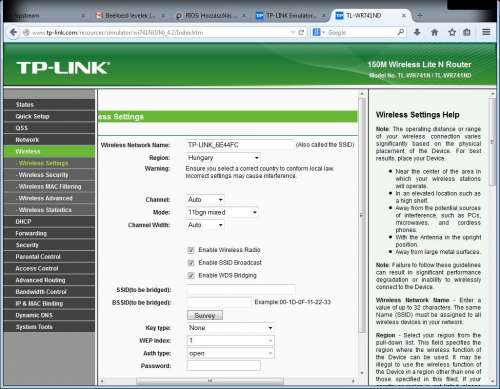This screenshot has width=500, height=389.
Task: Click the browser back arrow button
Action: [x=13, y=32]
